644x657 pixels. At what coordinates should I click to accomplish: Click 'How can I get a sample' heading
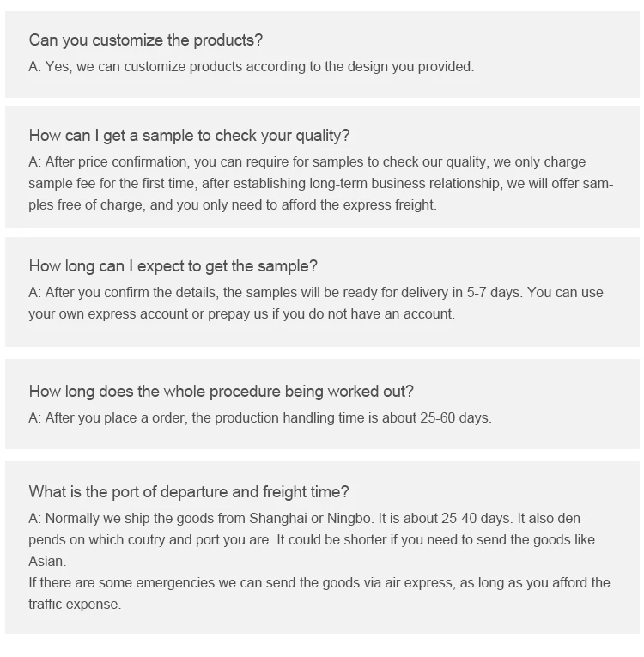(189, 136)
